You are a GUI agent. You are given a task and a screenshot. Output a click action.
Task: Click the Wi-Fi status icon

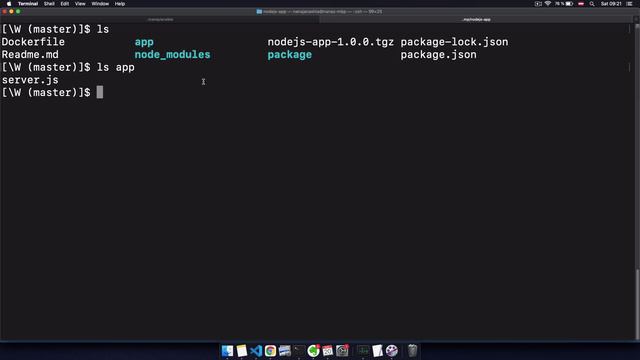click(x=548, y=4)
